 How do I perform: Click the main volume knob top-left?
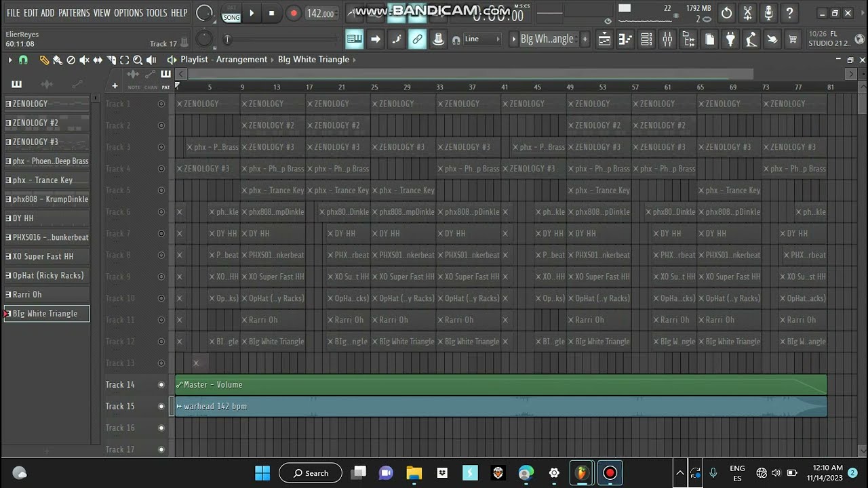(x=203, y=13)
